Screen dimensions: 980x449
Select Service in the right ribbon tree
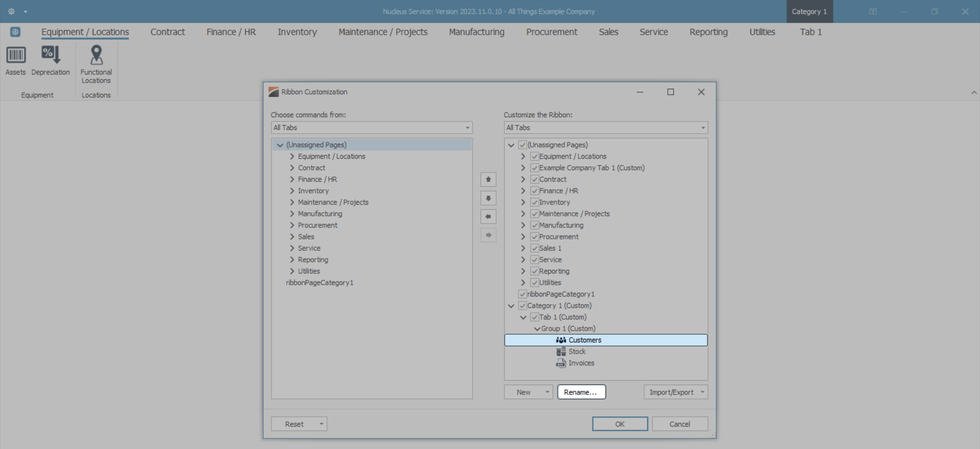tap(550, 260)
